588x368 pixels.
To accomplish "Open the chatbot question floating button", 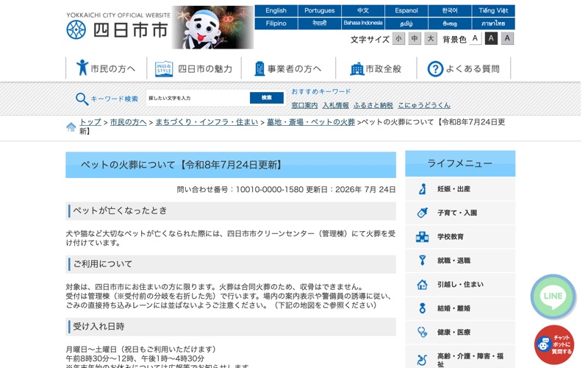I will pos(554,344).
